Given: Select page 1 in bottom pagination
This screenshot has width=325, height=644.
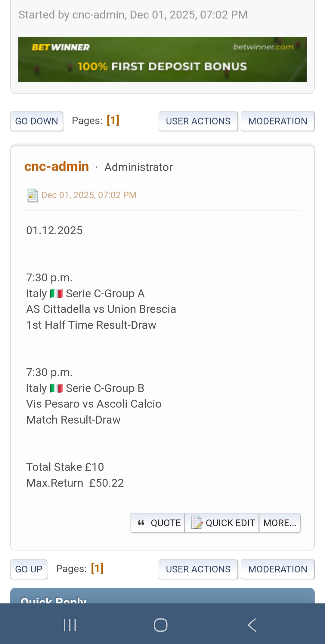Looking at the screenshot, I should point(97,569).
